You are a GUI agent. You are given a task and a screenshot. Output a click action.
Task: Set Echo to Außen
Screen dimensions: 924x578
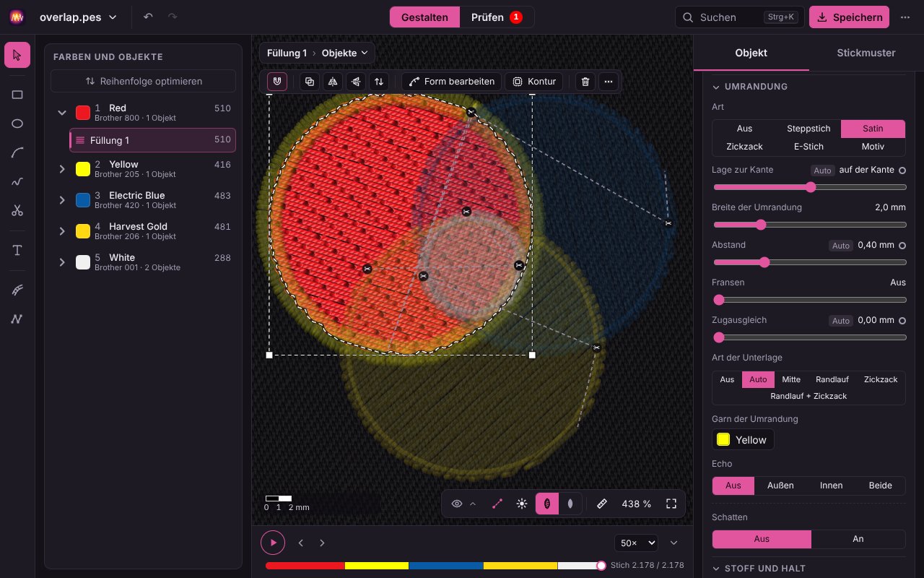coord(780,486)
